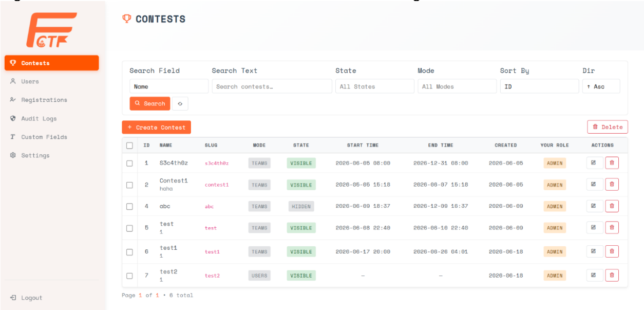Click trash icon in the test1 row
The height and width of the screenshot is (310, 644).
[612, 251]
